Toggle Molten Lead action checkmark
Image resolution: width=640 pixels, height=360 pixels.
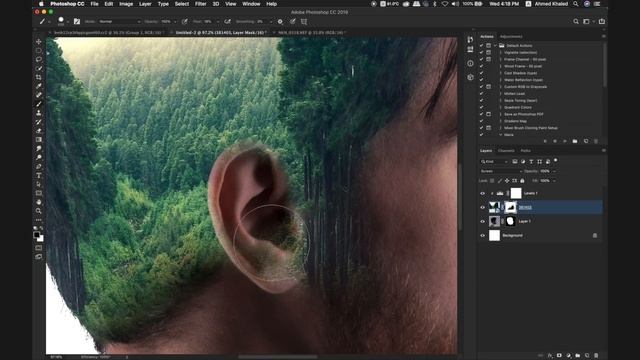click(481, 93)
